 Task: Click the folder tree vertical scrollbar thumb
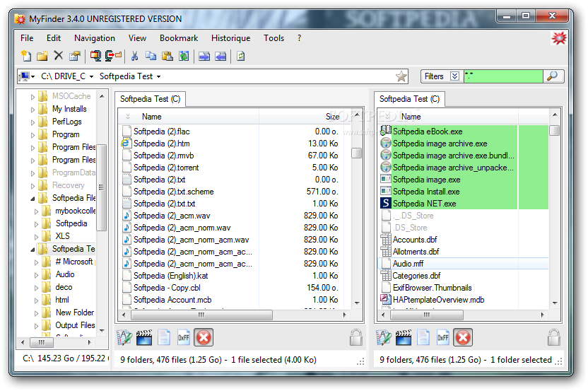coord(101,187)
